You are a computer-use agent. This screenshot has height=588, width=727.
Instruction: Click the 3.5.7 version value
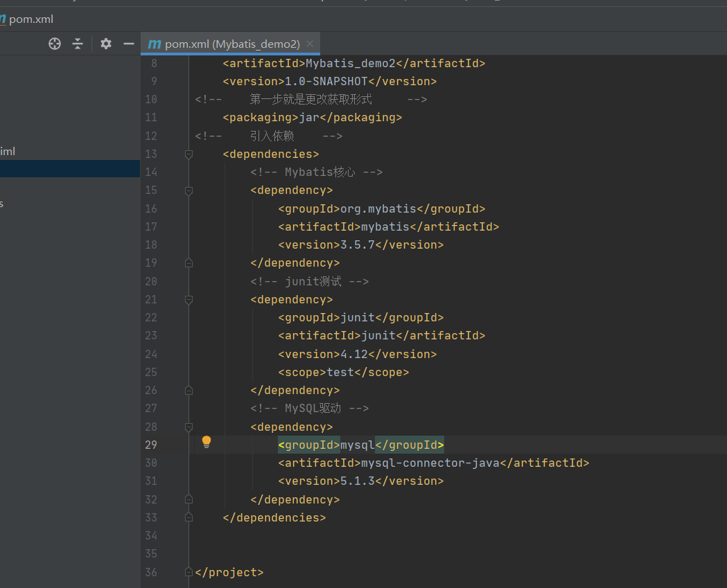pos(357,244)
